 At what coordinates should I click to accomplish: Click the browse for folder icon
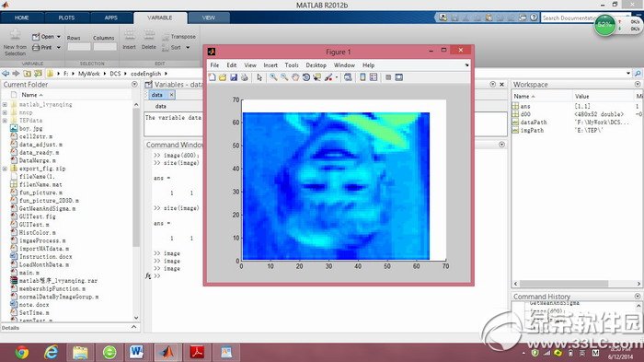click(38, 73)
